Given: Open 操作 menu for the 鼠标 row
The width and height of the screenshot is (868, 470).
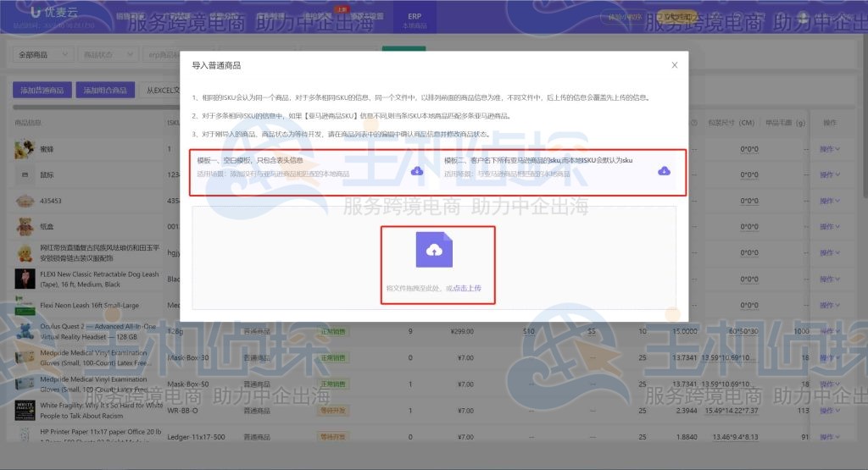Looking at the screenshot, I should 829,174.
